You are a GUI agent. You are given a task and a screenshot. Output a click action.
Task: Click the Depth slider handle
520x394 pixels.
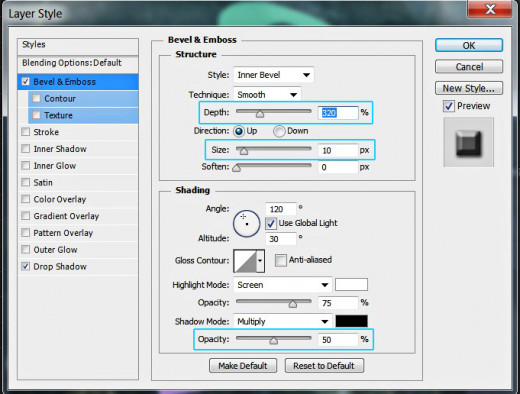[260, 114]
